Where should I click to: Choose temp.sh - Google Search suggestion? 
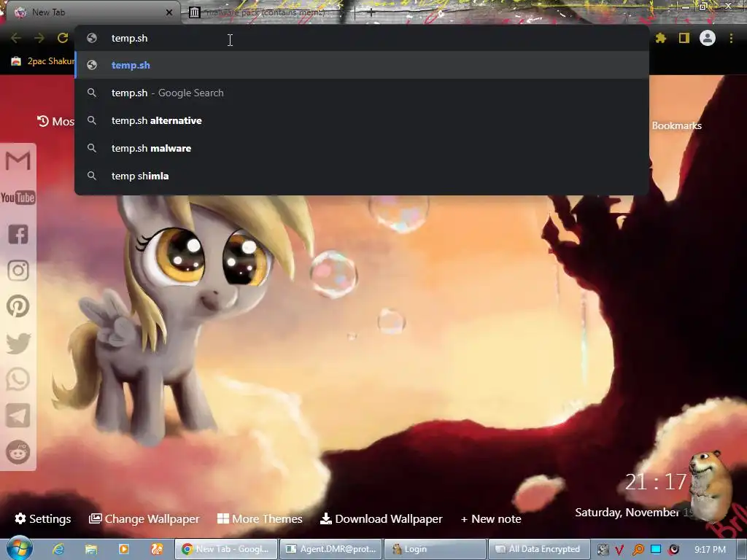[362, 93]
